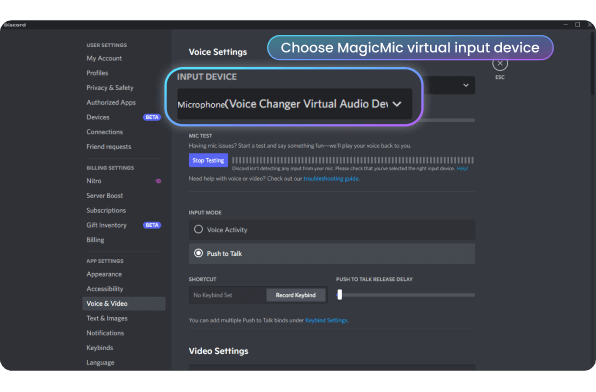This screenshot has height=392, width=596.
Task: Click the Record Keybind button
Action: click(x=296, y=295)
